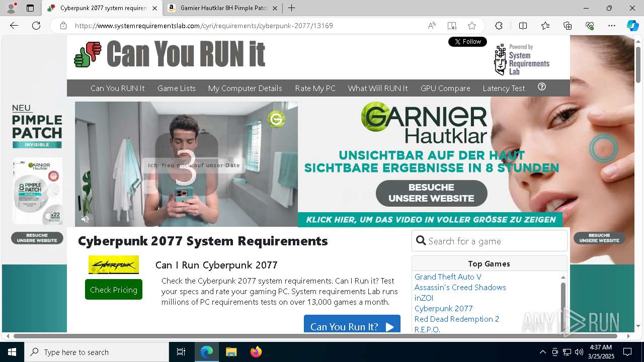Click the Garnier video ad player
644x362 pixels.
point(186,164)
